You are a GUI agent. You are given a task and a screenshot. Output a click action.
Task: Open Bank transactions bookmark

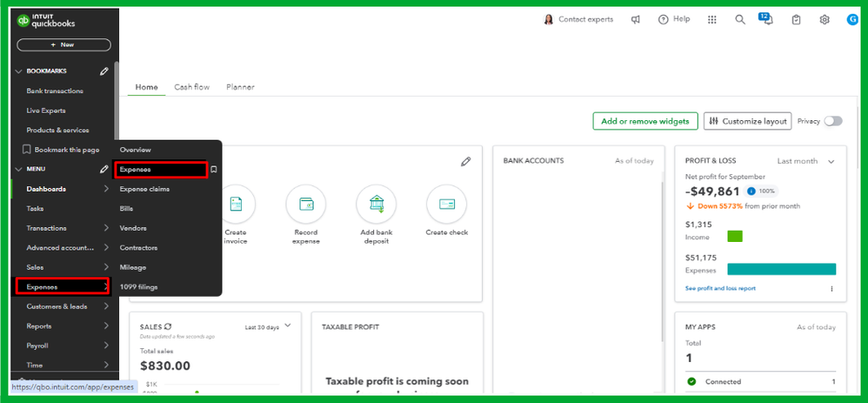click(x=55, y=91)
